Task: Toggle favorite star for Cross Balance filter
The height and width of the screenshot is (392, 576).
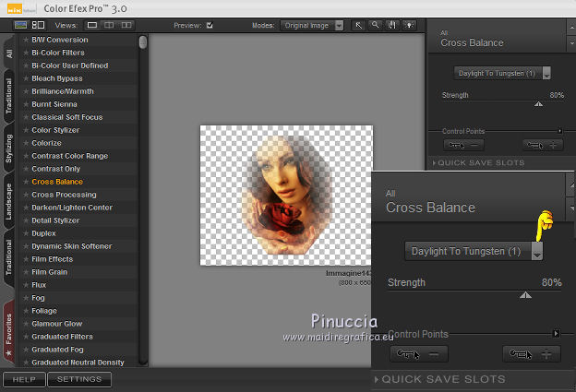Action: 25,182
